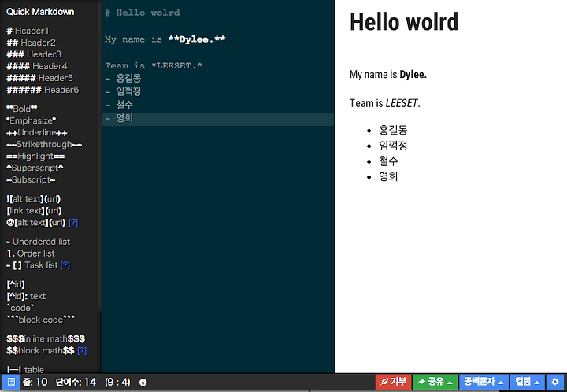
Task: Click the '(9 : 4)' cursor position indicator
Action: tap(117, 382)
